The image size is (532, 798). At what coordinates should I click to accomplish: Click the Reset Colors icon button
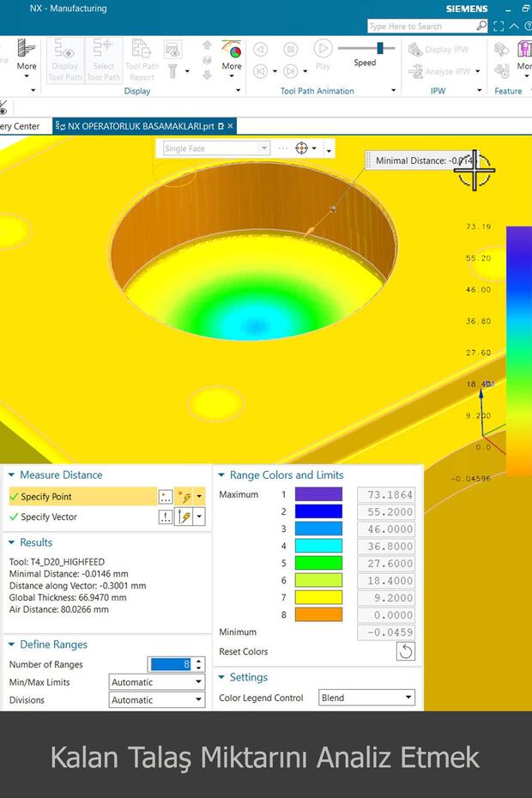tap(406, 651)
